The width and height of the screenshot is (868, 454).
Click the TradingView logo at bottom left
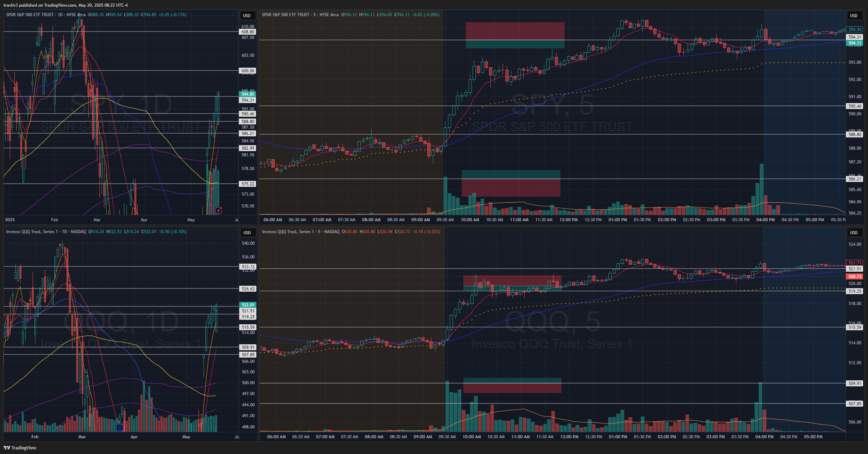[20, 448]
